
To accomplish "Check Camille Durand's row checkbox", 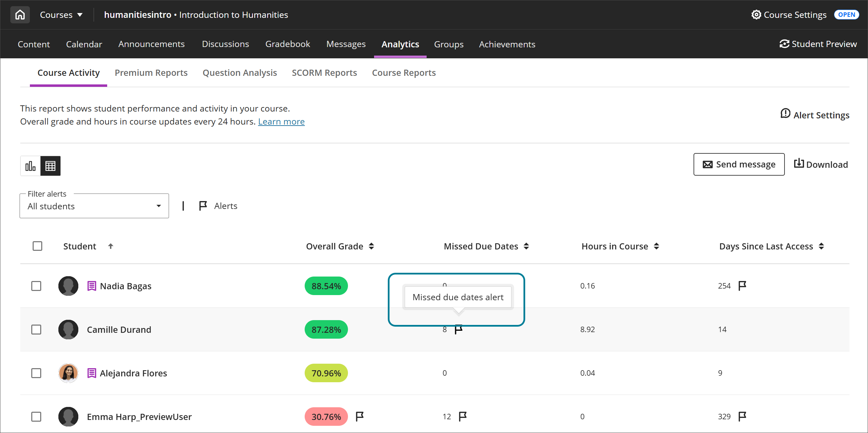I will [x=36, y=329].
